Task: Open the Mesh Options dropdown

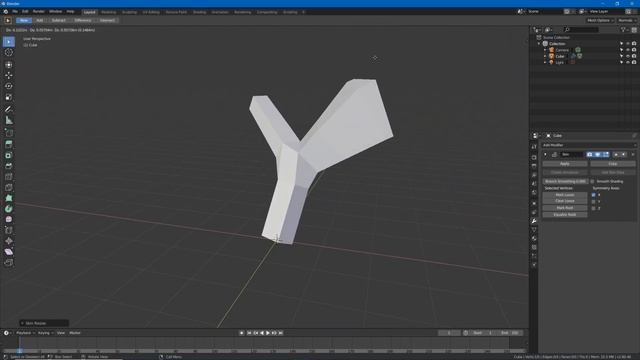Action: [x=600, y=20]
